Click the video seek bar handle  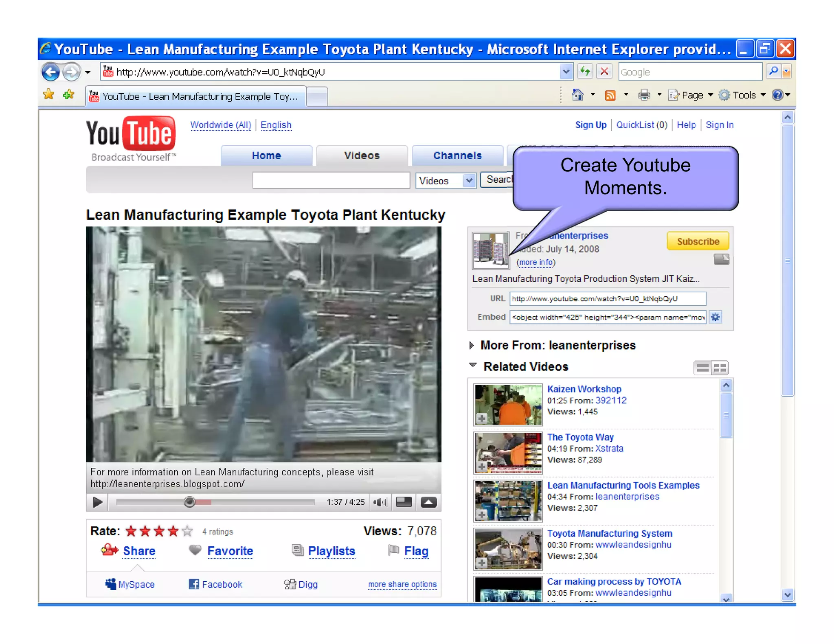point(189,502)
